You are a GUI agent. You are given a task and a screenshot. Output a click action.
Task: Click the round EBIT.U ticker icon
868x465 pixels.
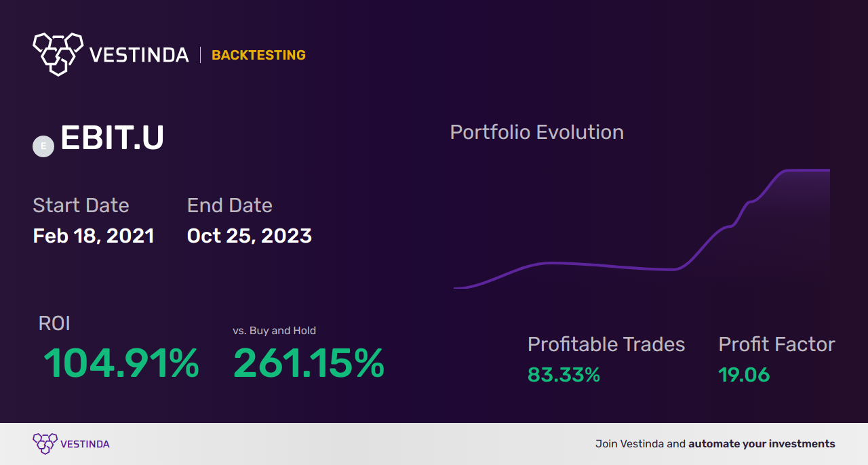43,146
